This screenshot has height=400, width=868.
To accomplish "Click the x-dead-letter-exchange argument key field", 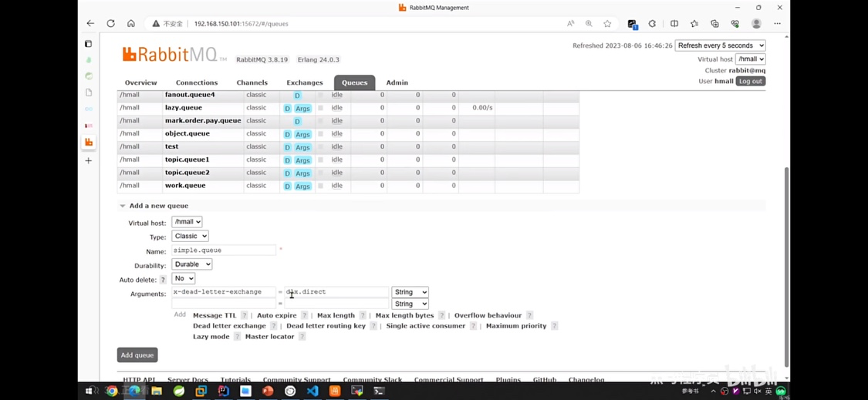I will point(224,291).
